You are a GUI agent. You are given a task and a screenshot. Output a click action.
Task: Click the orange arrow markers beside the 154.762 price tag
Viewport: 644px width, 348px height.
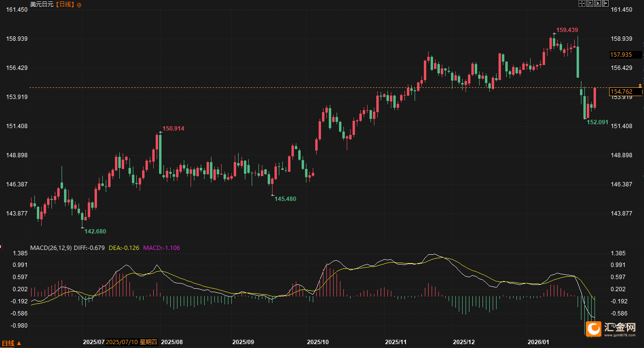click(641, 88)
